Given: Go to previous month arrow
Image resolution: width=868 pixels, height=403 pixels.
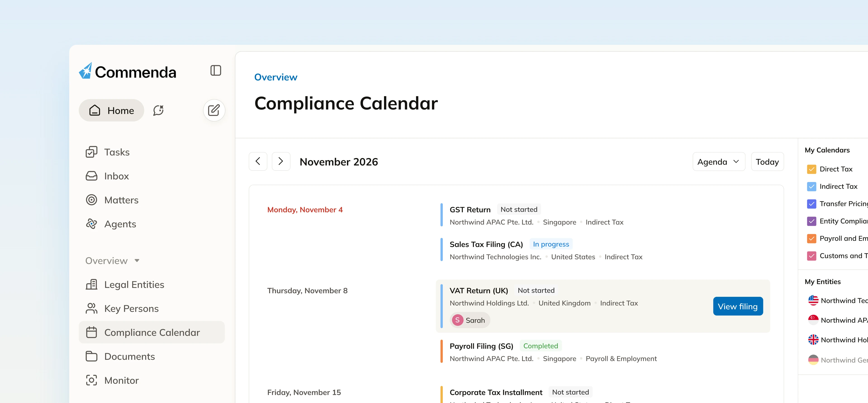Looking at the screenshot, I should (x=258, y=161).
